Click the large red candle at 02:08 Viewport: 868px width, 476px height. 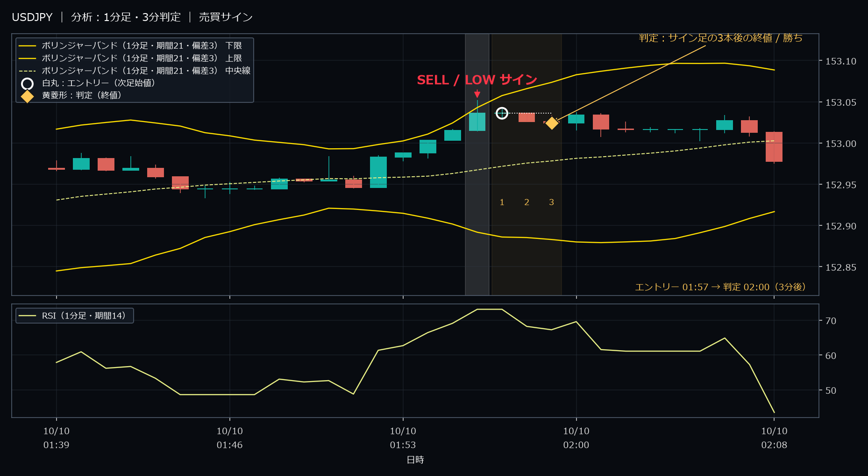774,147
